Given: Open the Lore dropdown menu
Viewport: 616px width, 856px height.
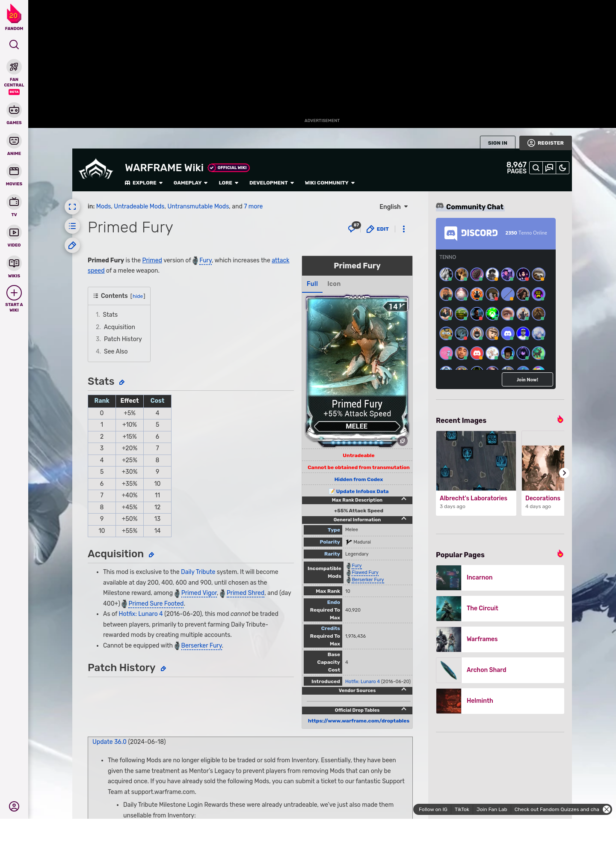Looking at the screenshot, I should pyautogui.click(x=228, y=183).
